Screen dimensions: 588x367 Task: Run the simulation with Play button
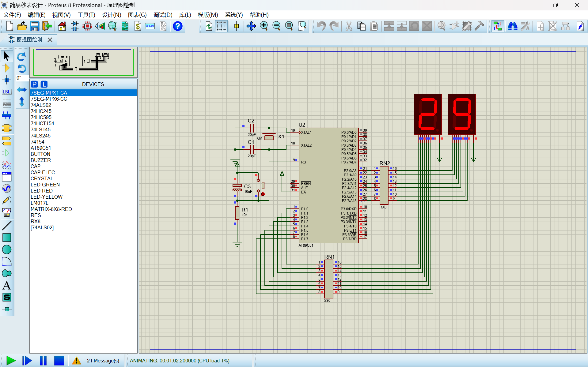11,361
